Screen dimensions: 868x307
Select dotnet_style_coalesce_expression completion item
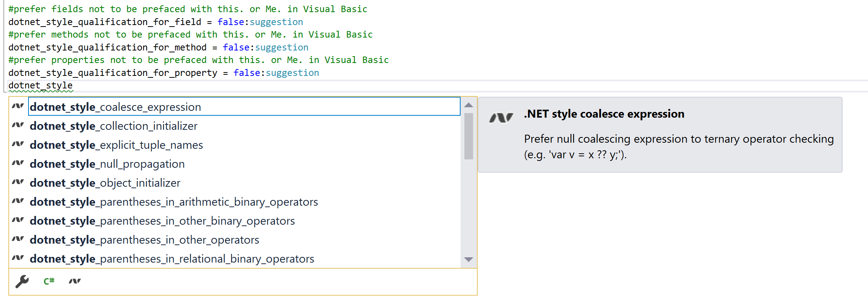click(x=245, y=107)
